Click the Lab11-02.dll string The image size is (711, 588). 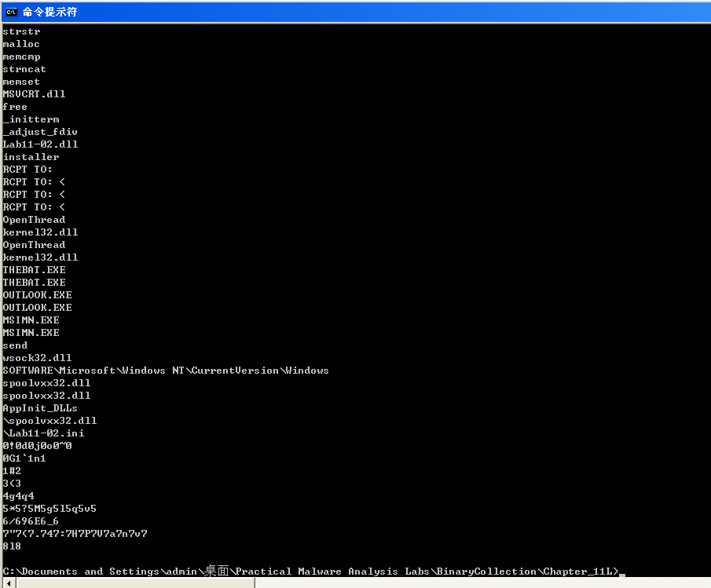(x=40, y=144)
